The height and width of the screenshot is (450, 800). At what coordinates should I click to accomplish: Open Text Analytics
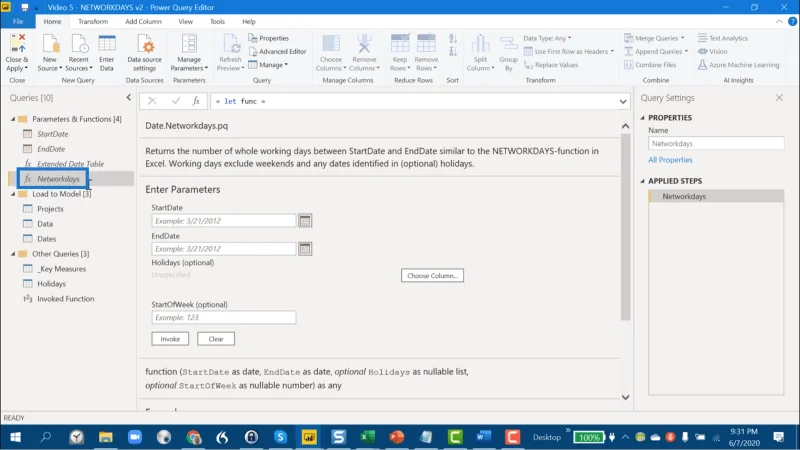click(723, 38)
